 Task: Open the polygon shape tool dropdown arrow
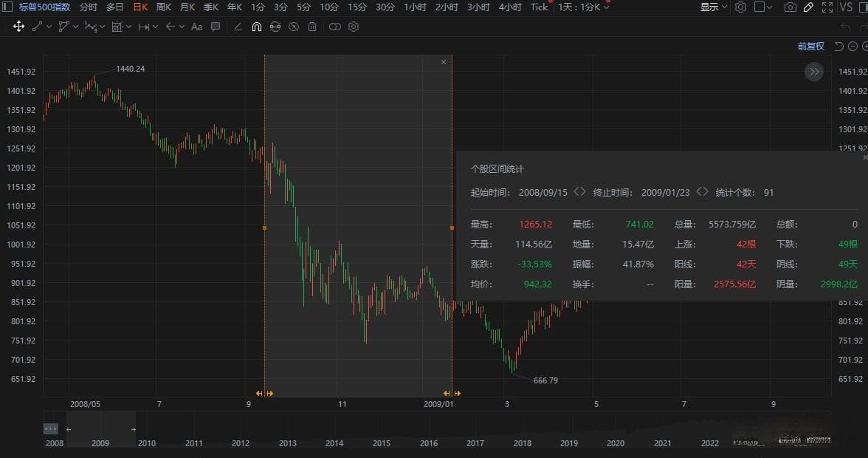[x=76, y=27]
